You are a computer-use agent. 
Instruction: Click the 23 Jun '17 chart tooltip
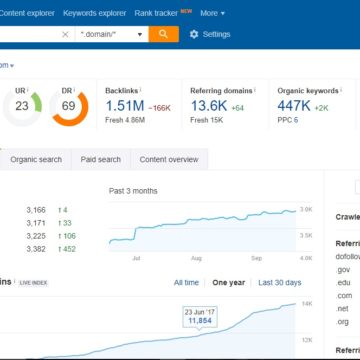200,317
